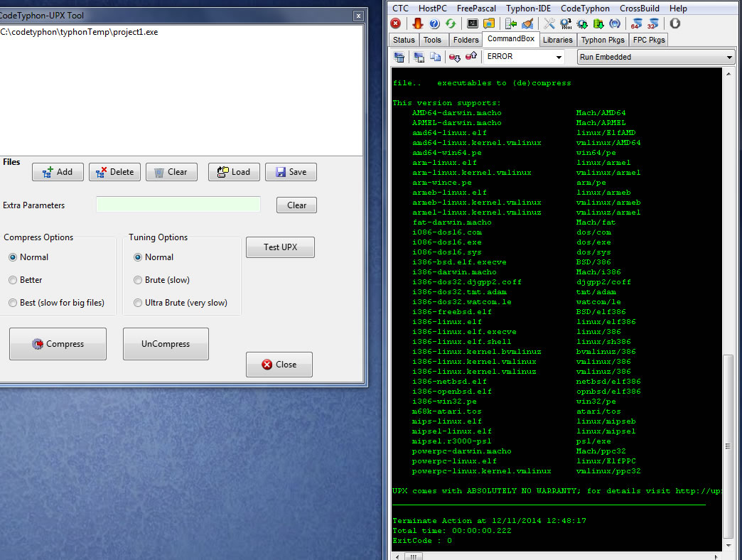Switch to the Libraries tab
742x560 pixels.
point(557,40)
